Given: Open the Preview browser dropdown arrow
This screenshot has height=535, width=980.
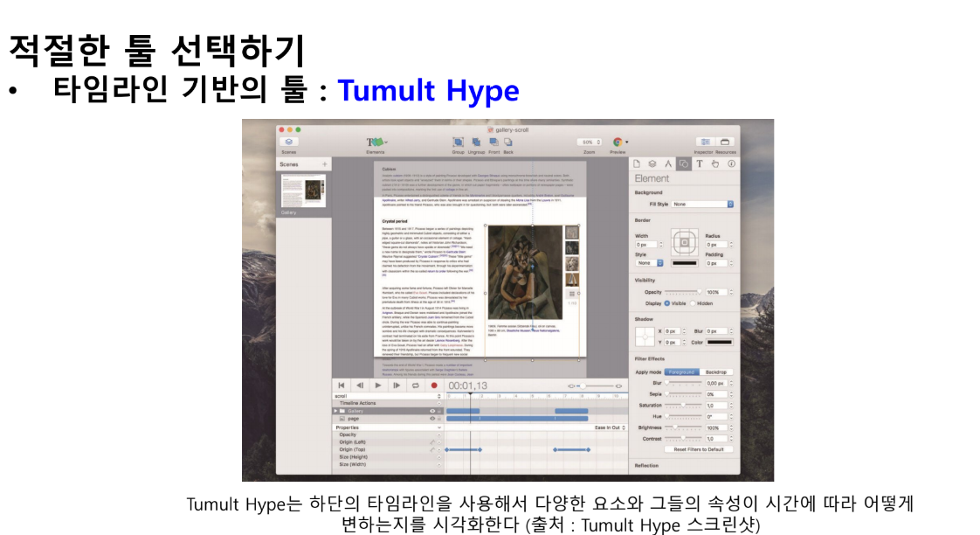Looking at the screenshot, I should (627, 142).
